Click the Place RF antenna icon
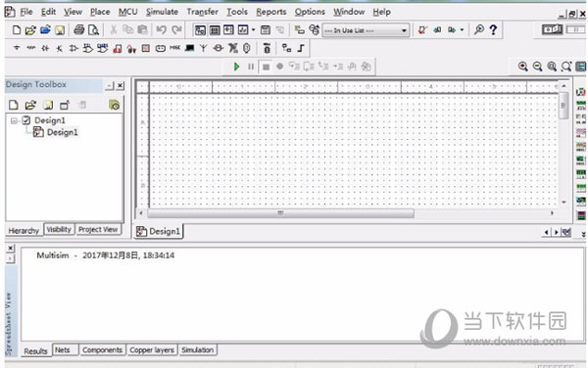The height and width of the screenshot is (368, 588). point(203,48)
